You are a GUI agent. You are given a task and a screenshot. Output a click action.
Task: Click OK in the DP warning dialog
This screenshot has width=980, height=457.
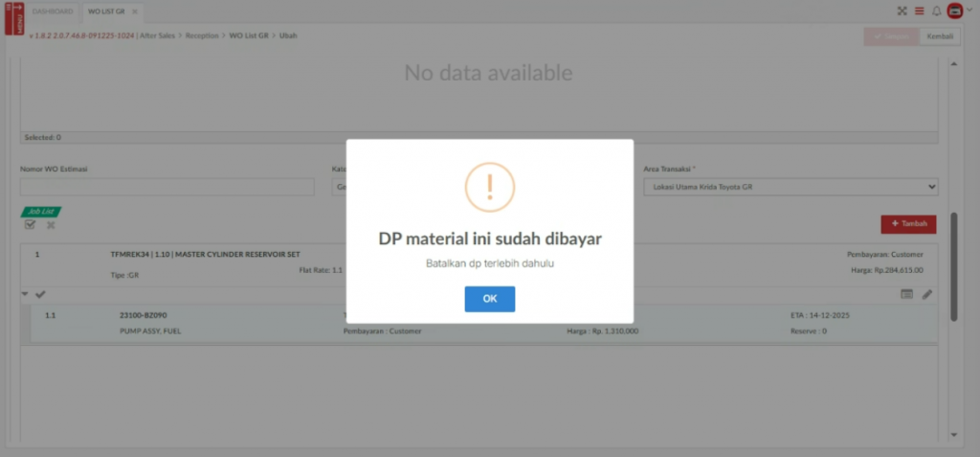pos(489,299)
